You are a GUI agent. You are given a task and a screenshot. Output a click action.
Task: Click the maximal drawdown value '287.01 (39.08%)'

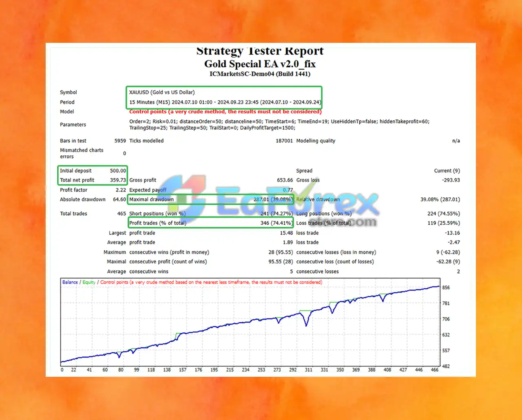click(x=273, y=199)
